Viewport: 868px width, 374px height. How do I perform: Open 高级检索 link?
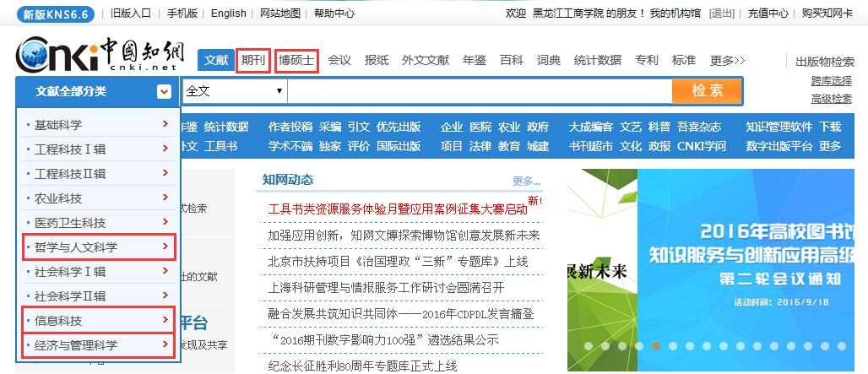pyautogui.click(x=832, y=99)
